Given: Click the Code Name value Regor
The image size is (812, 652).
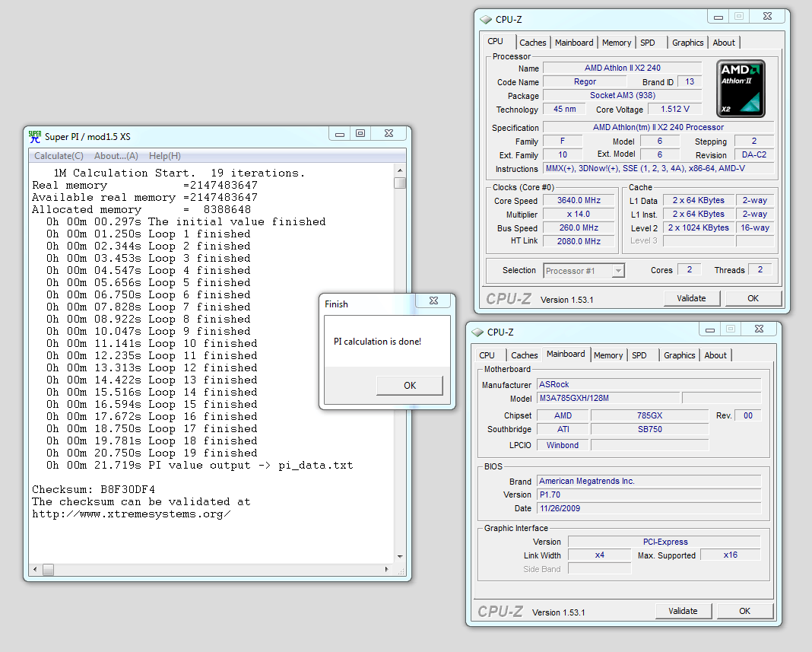Looking at the screenshot, I should click(x=585, y=82).
